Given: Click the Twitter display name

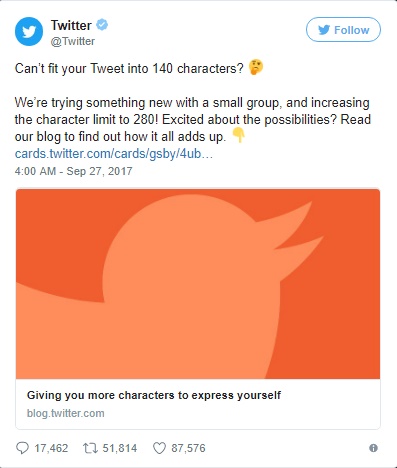Looking at the screenshot, I should [x=71, y=25].
